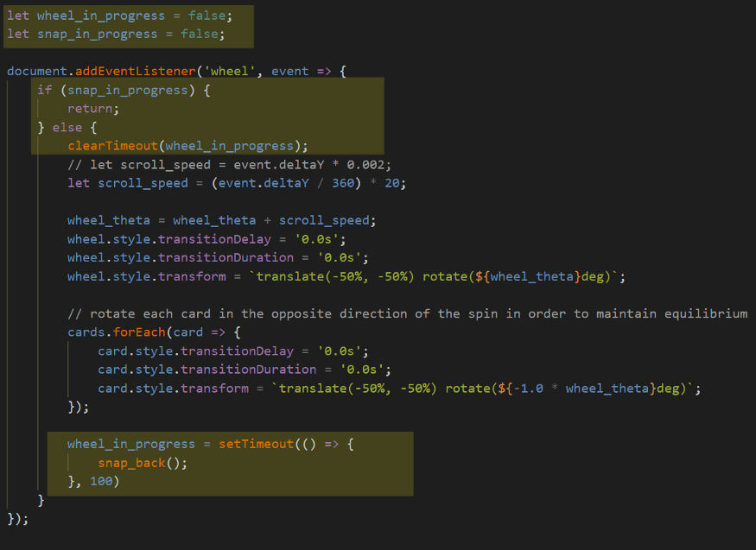Click the card.style.transitionDelay assignment line

pos(233,351)
